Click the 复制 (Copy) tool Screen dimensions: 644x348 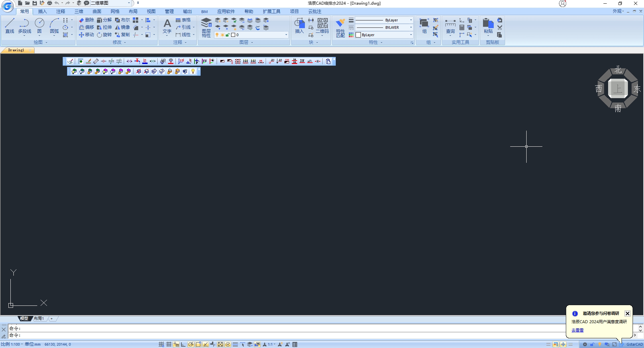tap(122, 35)
